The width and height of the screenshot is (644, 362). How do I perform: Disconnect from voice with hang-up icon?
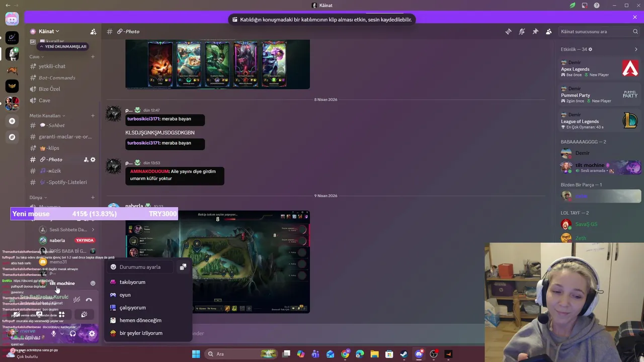[x=89, y=300]
